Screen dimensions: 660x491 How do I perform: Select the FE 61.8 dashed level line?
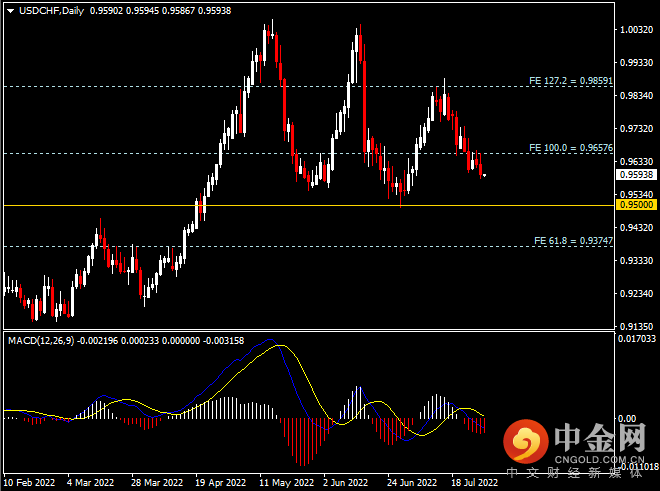click(309, 246)
